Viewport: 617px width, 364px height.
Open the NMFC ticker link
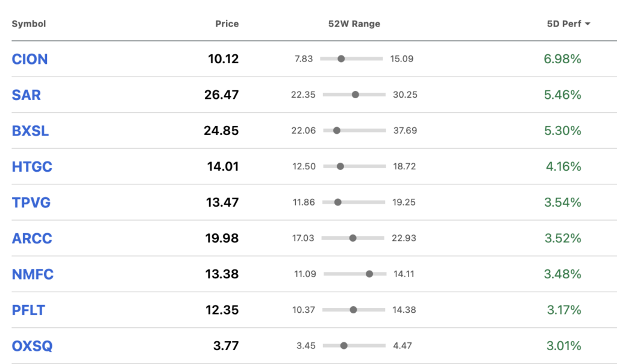click(33, 274)
